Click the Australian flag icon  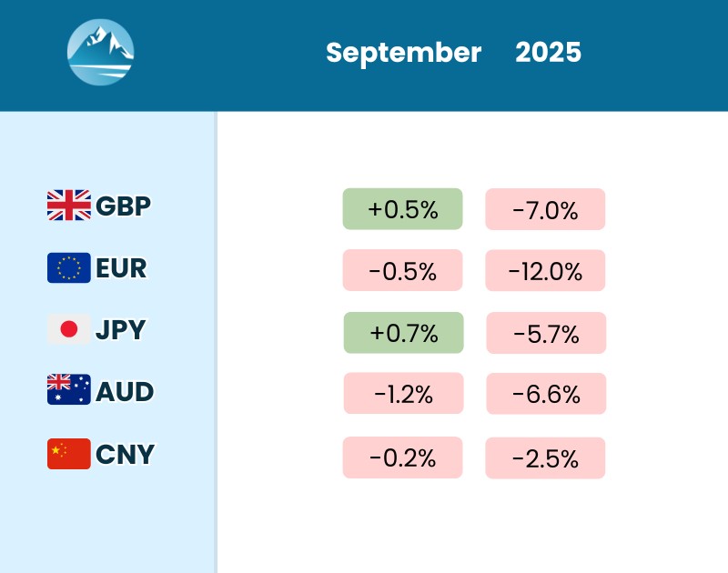tap(69, 391)
